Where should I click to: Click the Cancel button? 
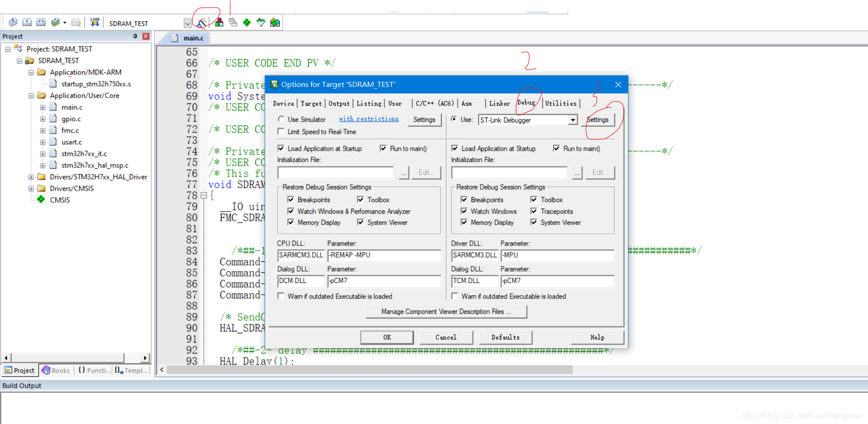pos(446,337)
